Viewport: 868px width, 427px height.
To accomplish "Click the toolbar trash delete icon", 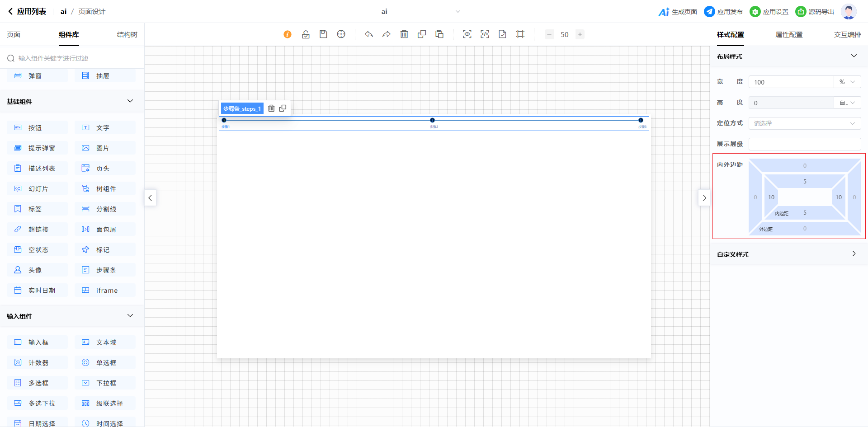I will (x=404, y=34).
